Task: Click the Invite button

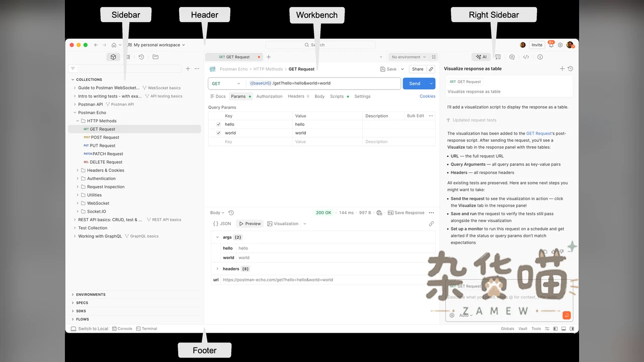Action: (537, 45)
